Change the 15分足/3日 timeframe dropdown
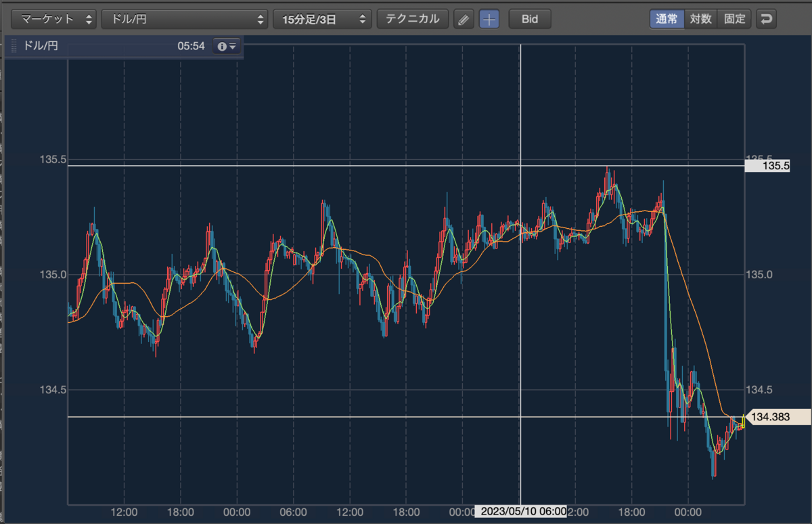This screenshot has height=524, width=812. pyautogui.click(x=323, y=19)
